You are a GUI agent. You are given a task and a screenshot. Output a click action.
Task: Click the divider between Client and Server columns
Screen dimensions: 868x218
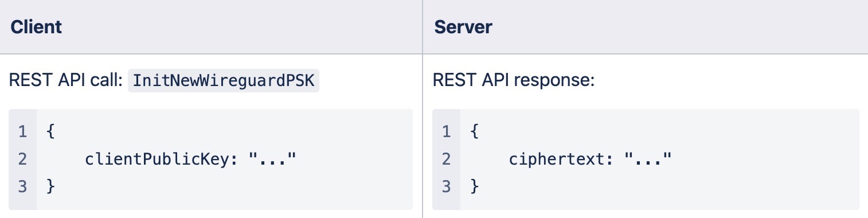(423, 109)
